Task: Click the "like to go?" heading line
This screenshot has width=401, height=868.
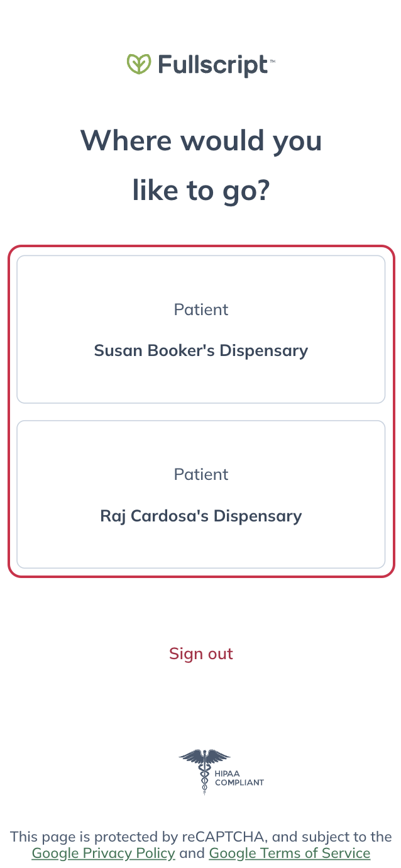Action: (200, 191)
